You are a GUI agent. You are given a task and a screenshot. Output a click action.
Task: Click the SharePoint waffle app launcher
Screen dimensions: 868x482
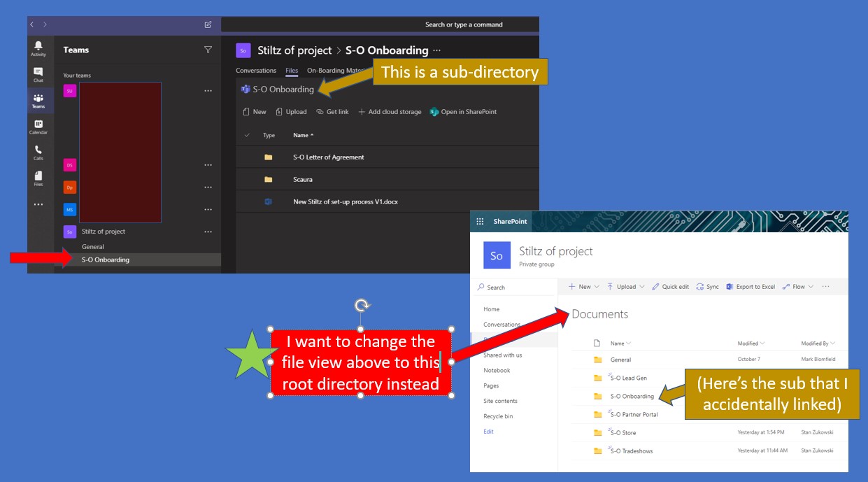(x=480, y=221)
